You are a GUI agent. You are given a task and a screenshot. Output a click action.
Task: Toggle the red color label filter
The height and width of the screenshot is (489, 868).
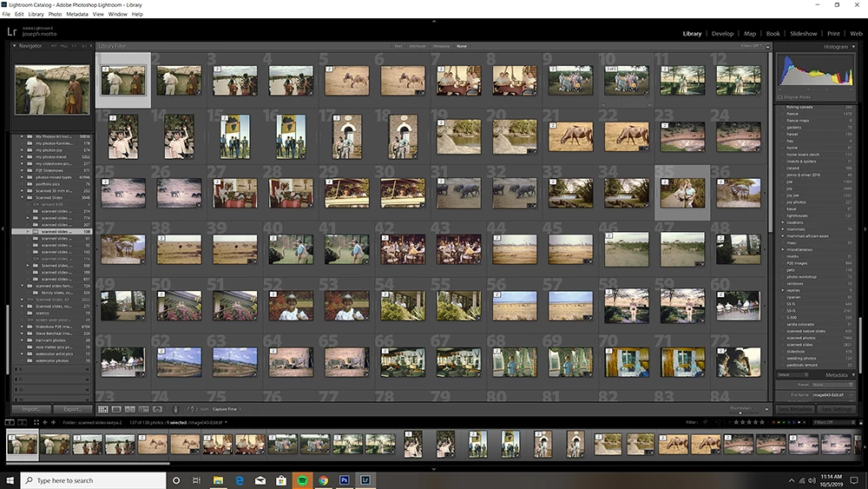(x=773, y=422)
